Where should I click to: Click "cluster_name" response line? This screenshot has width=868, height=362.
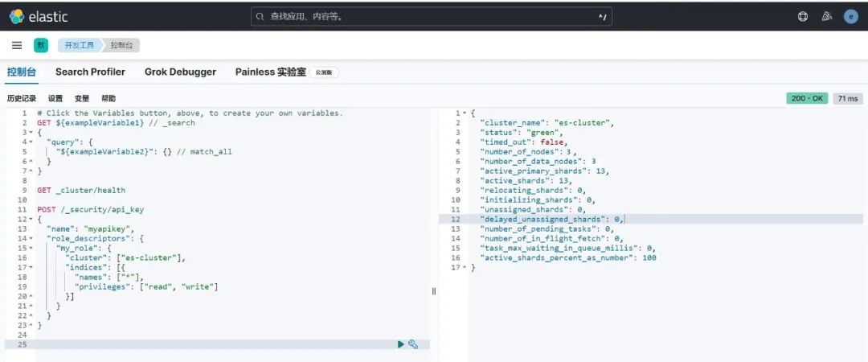tap(547, 122)
